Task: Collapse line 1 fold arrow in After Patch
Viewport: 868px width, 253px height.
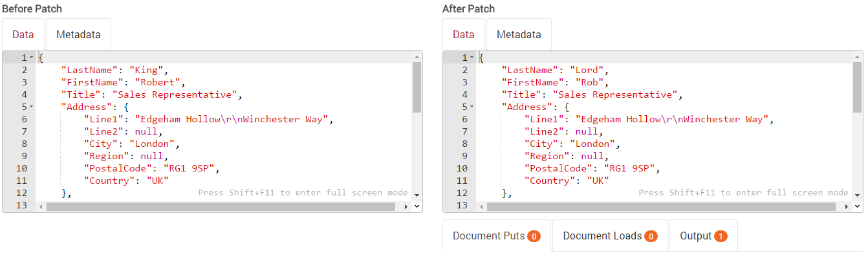Action: pos(472,58)
